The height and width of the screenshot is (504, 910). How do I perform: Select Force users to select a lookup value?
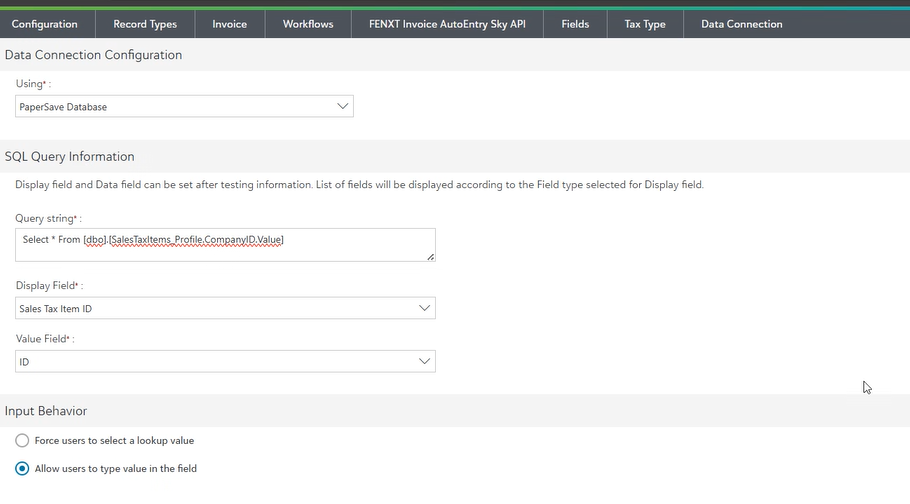click(x=22, y=441)
